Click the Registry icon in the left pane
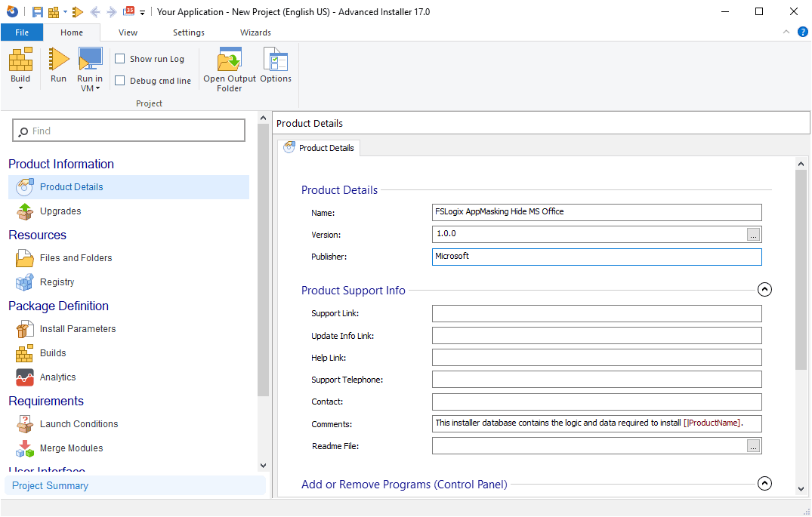812x517 pixels. (x=24, y=282)
